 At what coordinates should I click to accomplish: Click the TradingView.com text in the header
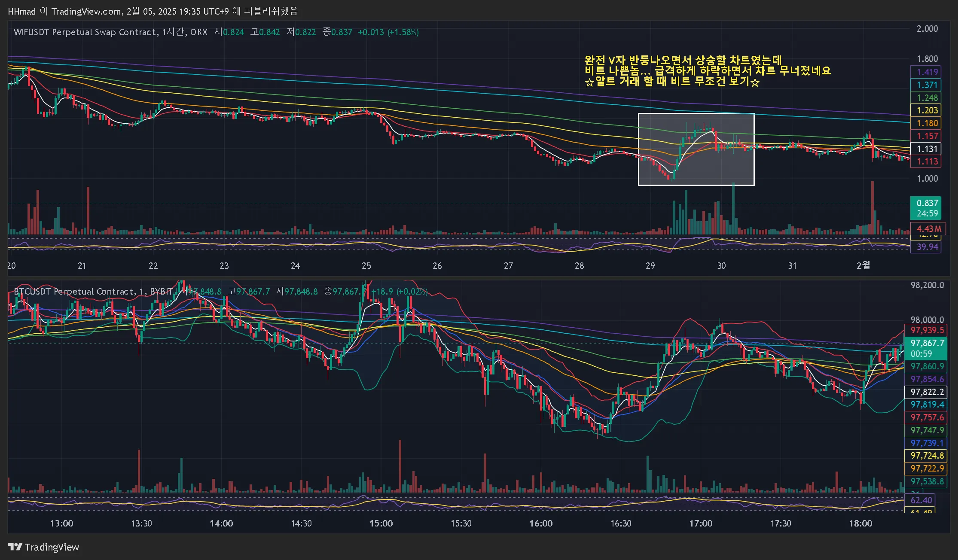tap(86, 12)
